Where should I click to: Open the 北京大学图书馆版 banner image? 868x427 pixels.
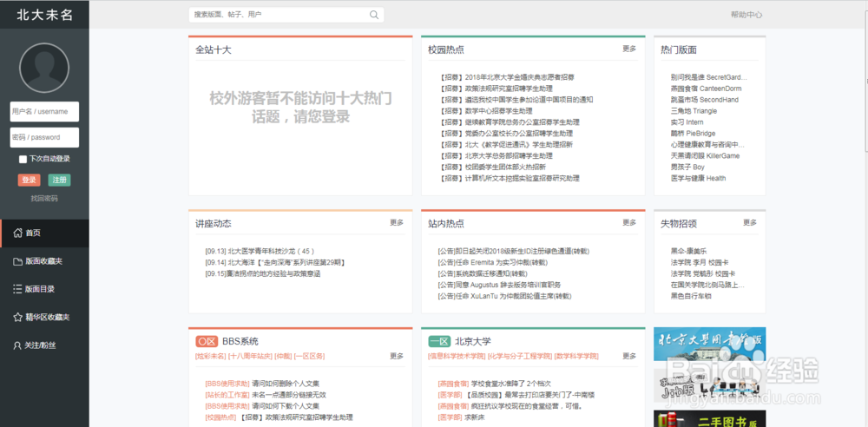710,344
